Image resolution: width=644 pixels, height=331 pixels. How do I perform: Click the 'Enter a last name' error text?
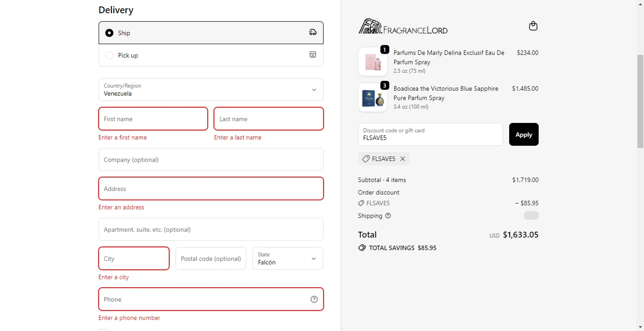(238, 138)
